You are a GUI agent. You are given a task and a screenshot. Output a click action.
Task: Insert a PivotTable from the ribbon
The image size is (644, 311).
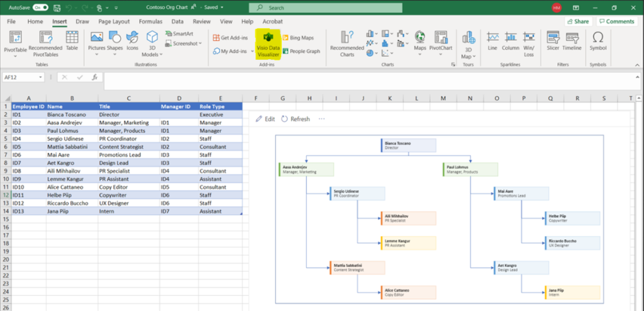[15, 42]
